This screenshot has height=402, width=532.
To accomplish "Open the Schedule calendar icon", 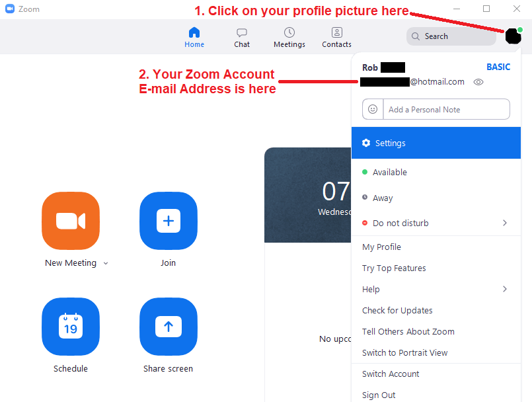I will (x=71, y=327).
